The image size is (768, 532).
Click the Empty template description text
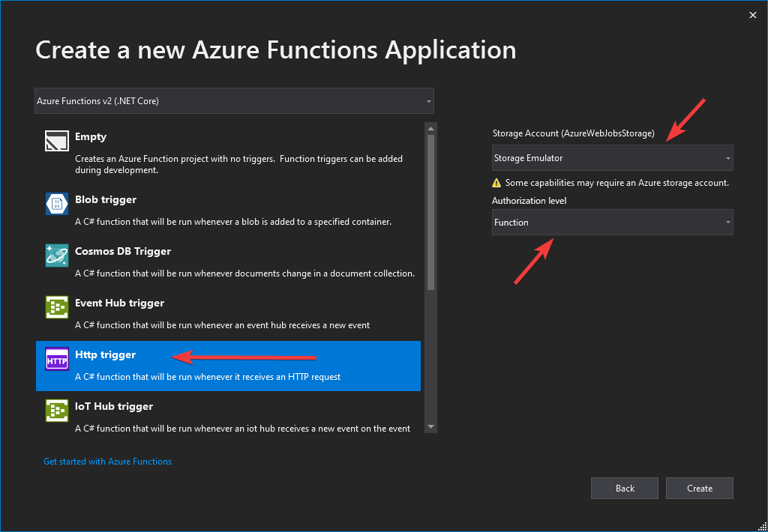pos(239,164)
